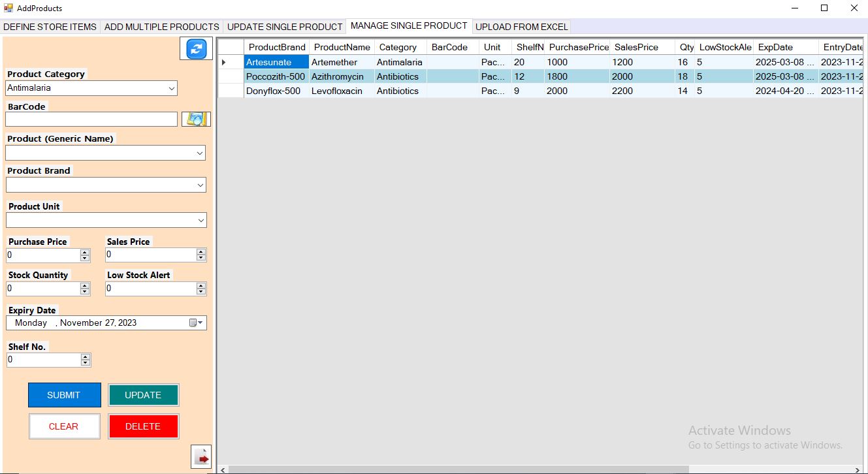
Task: Decrease Stock Quantity with down arrow
Action: point(85,292)
